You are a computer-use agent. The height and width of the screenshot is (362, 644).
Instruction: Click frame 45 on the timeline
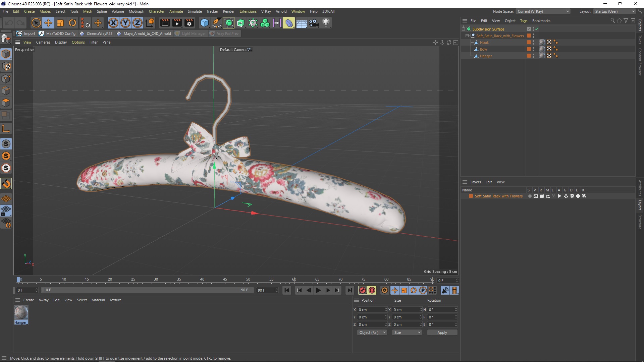225,280
